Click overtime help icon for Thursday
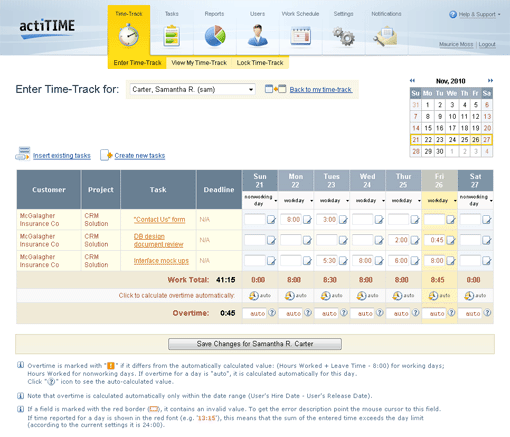Image resolution: width=510 pixels, height=437 pixels. tap(416, 313)
